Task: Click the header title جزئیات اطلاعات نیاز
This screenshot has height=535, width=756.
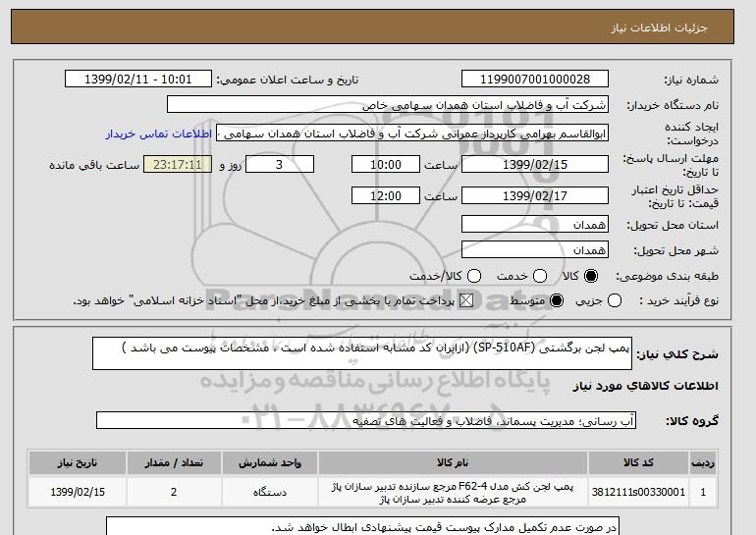Action: tap(659, 27)
